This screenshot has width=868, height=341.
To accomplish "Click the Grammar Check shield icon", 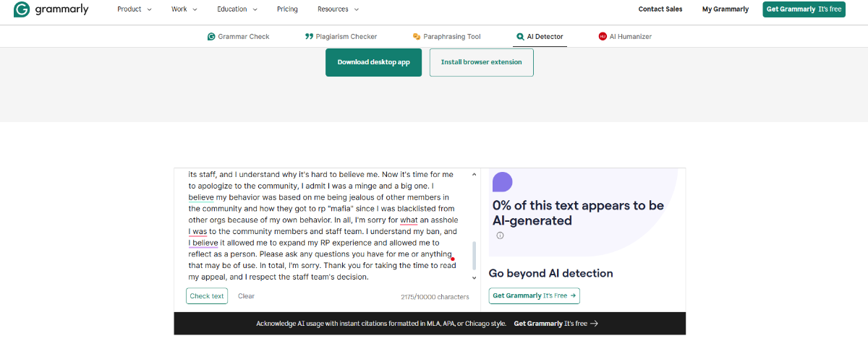I will click(x=211, y=37).
